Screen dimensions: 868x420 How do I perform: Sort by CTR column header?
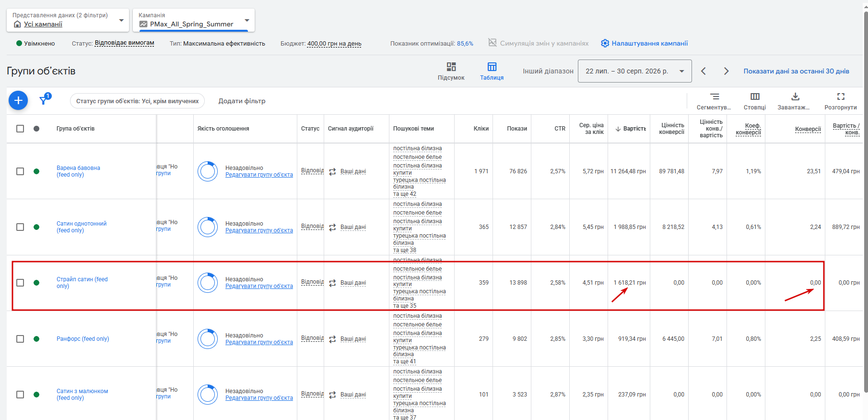(560, 129)
